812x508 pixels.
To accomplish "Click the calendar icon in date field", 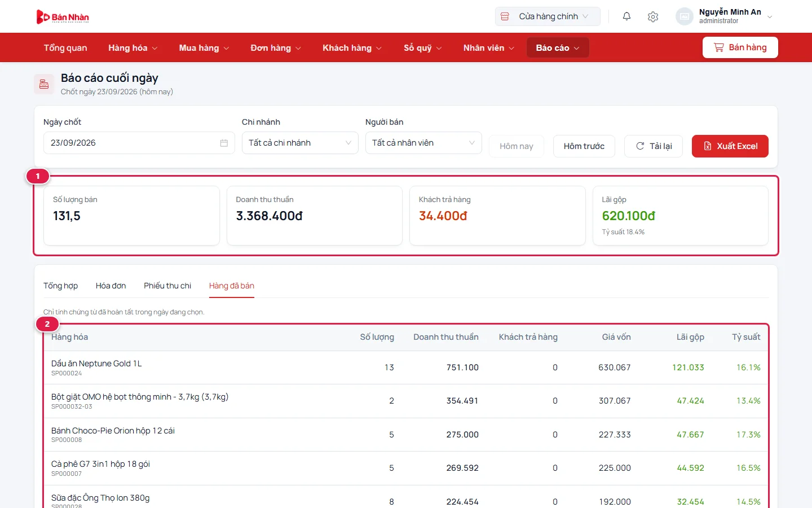I will (224, 143).
